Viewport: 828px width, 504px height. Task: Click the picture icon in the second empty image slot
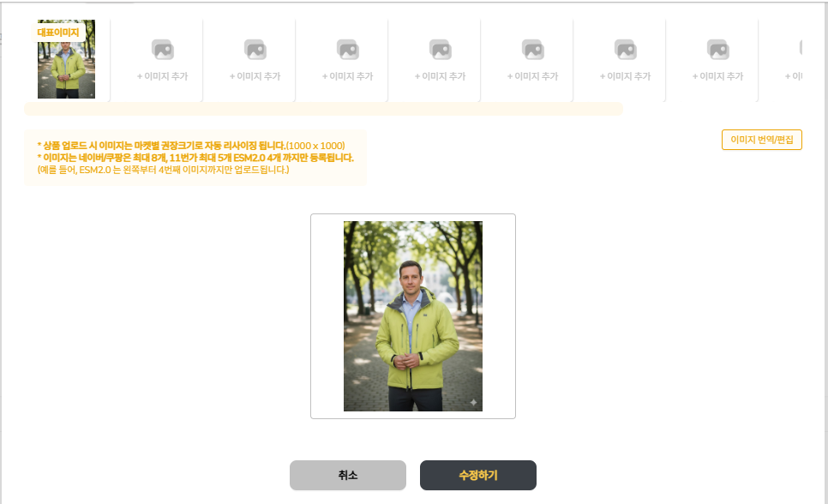[x=255, y=50]
